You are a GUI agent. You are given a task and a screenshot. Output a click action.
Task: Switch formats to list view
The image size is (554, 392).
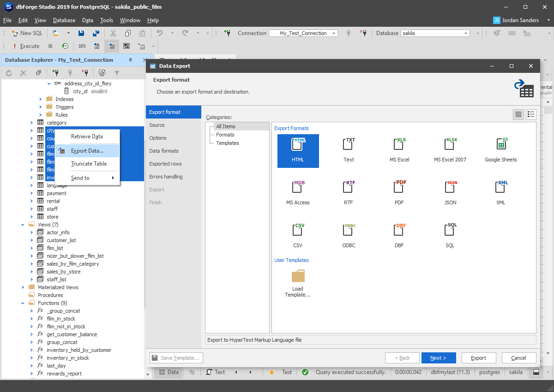pyautogui.click(x=530, y=114)
